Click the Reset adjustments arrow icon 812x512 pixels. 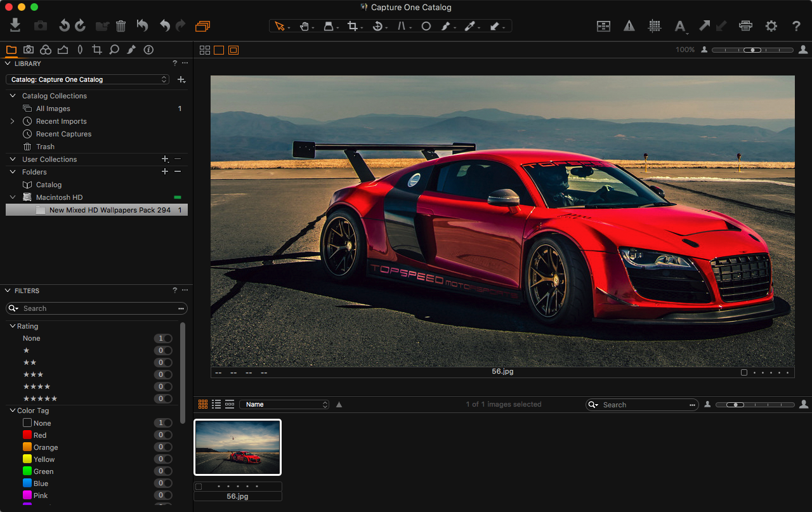point(143,25)
